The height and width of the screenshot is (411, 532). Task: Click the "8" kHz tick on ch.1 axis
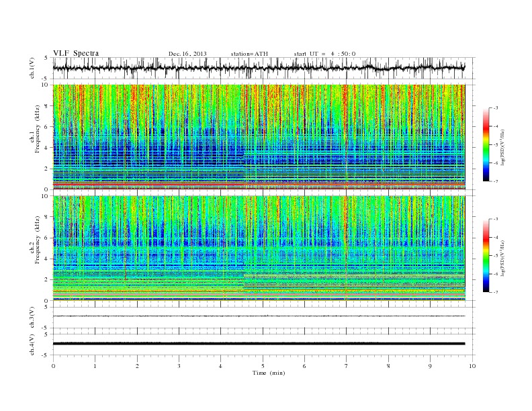pyautogui.click(x=47, y=106)
